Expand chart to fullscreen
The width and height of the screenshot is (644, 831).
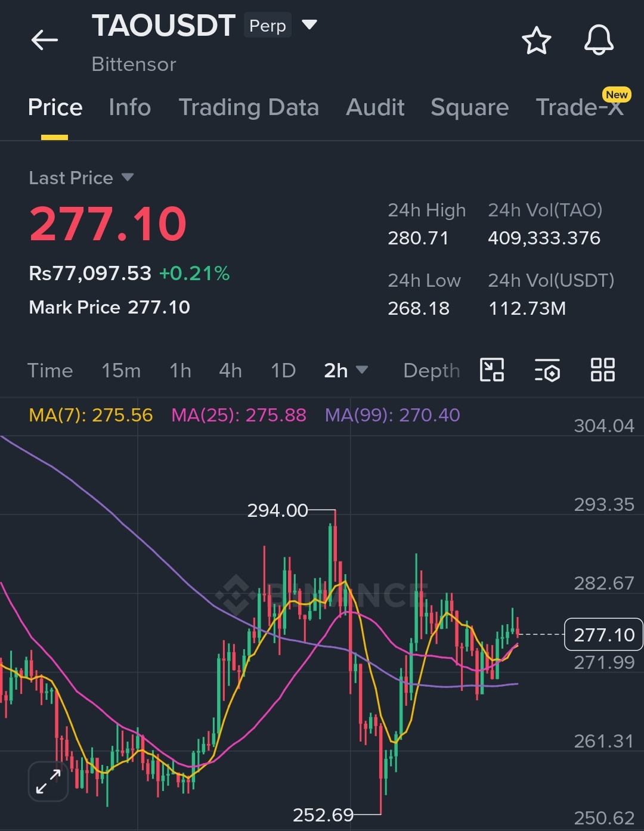(48, 781)
